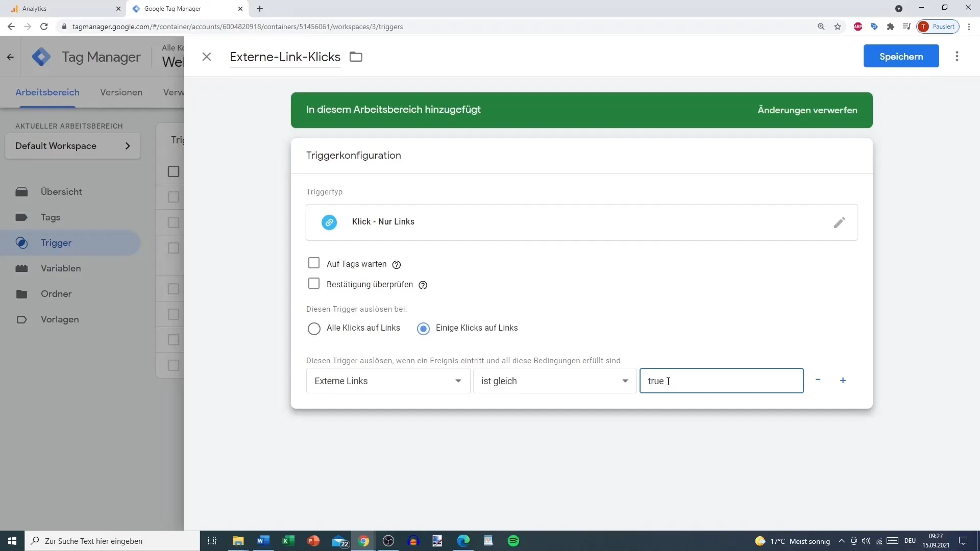Switch to the Analytics browser tab
The width and height of the screenshot is (980, 551).
[x=61, y=9]
